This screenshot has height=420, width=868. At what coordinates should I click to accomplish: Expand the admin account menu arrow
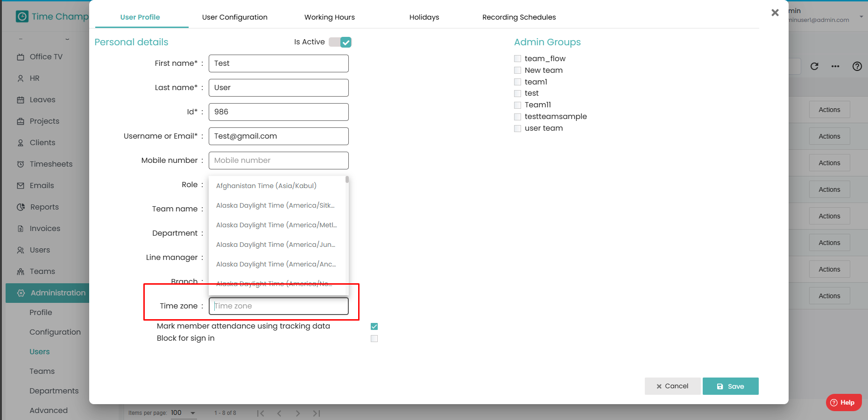(861, 16)
